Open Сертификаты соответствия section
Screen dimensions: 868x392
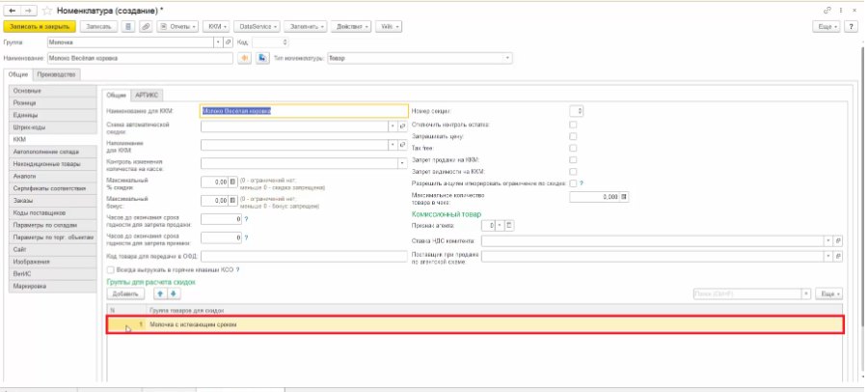point(53,188)
